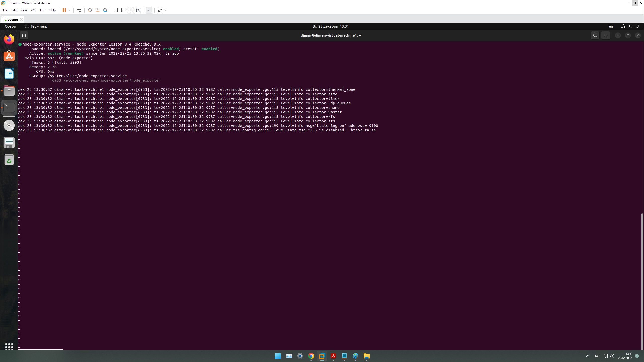
Task: Open the fit guest display dropdown
Action: point(165,10)
